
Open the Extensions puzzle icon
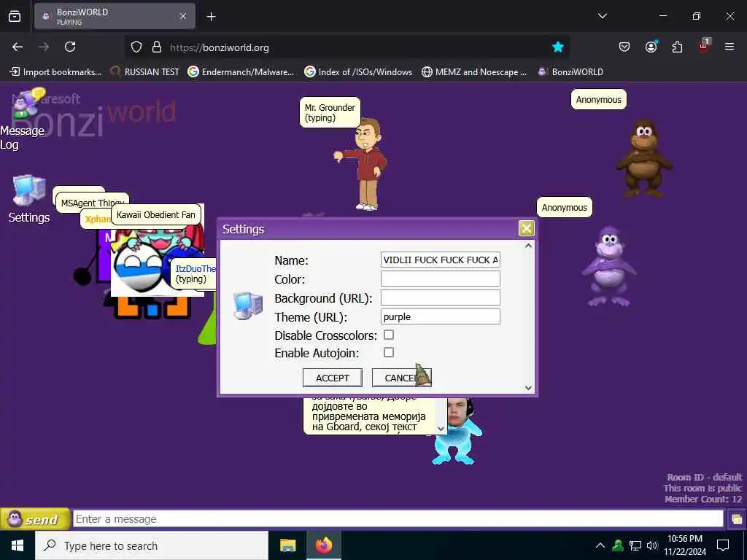677,47
